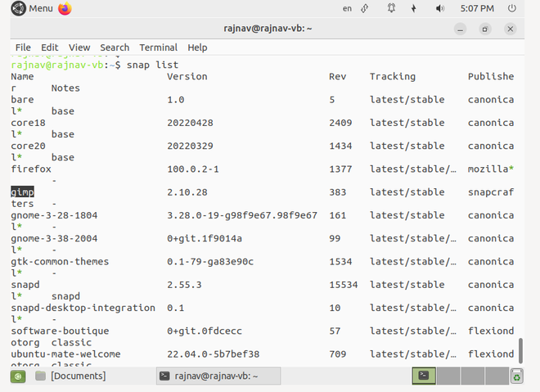
Task: Open the trash icon in the bottom panel
Action: coord(516,376)
